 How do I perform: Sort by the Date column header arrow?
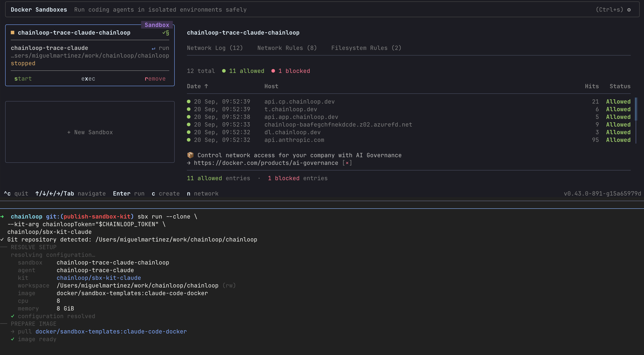click(206, 86)
